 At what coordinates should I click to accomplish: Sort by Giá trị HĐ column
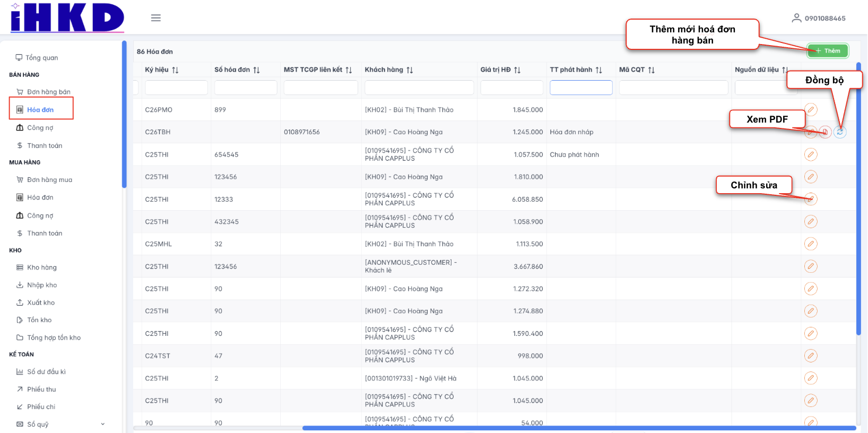(x=517, y=70)
